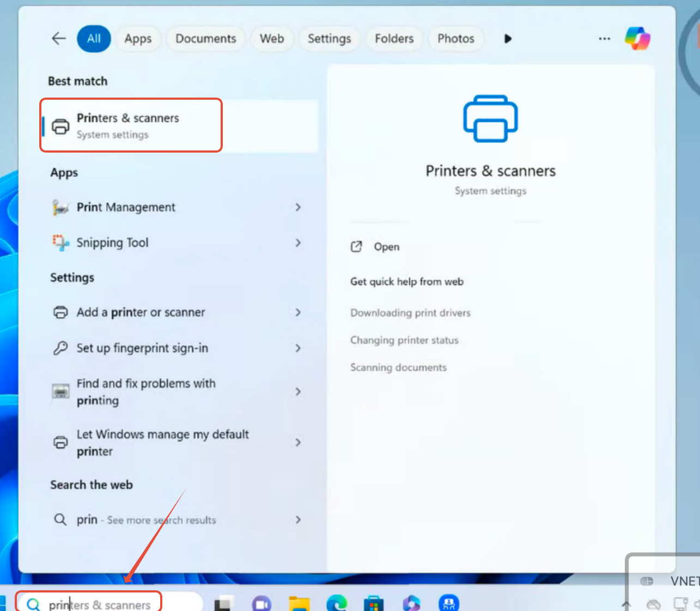Switch to the Folders filter tab
The height and width of the screenshot is (611, 700).
point(394,39)
